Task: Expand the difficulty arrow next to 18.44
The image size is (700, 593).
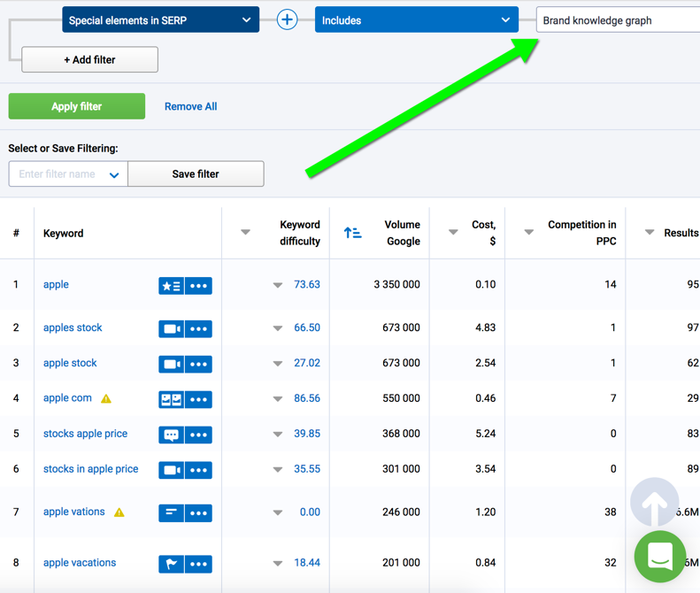Action: pyautogui.click(x=278, y=563)
